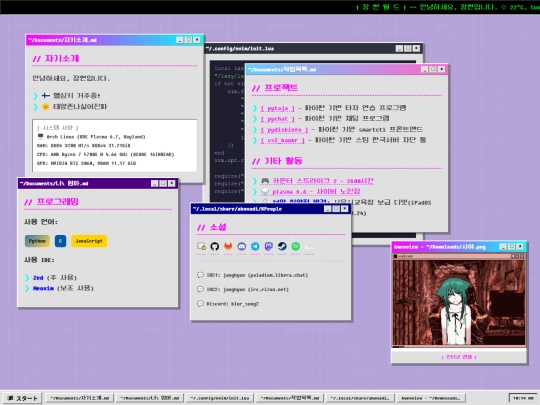Viewport: 540px width, 405px height.
Task: Click the chat bubble beside Discord handle
Action: tap(200, 303)
